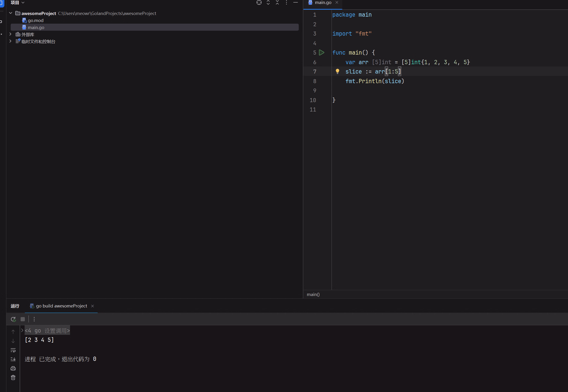This screenshot has height=392, width=568.
Task: Click the rerun button in the run panel
Action: [13, 319]
